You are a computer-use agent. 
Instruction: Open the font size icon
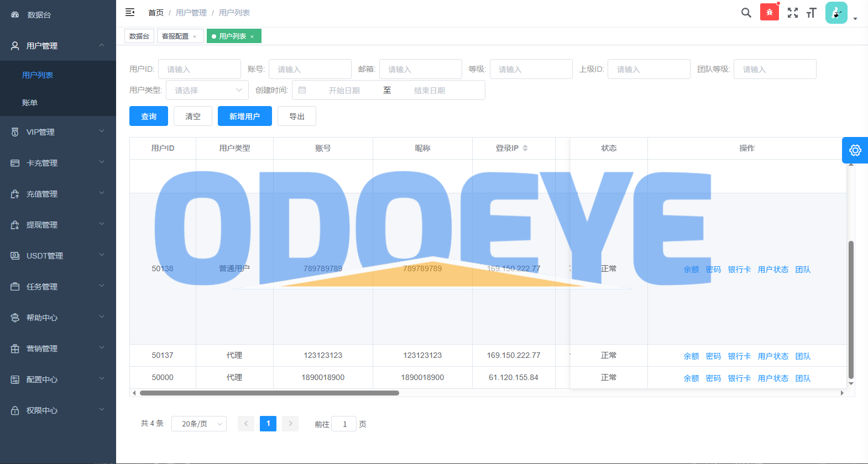[x=811, y=13]
